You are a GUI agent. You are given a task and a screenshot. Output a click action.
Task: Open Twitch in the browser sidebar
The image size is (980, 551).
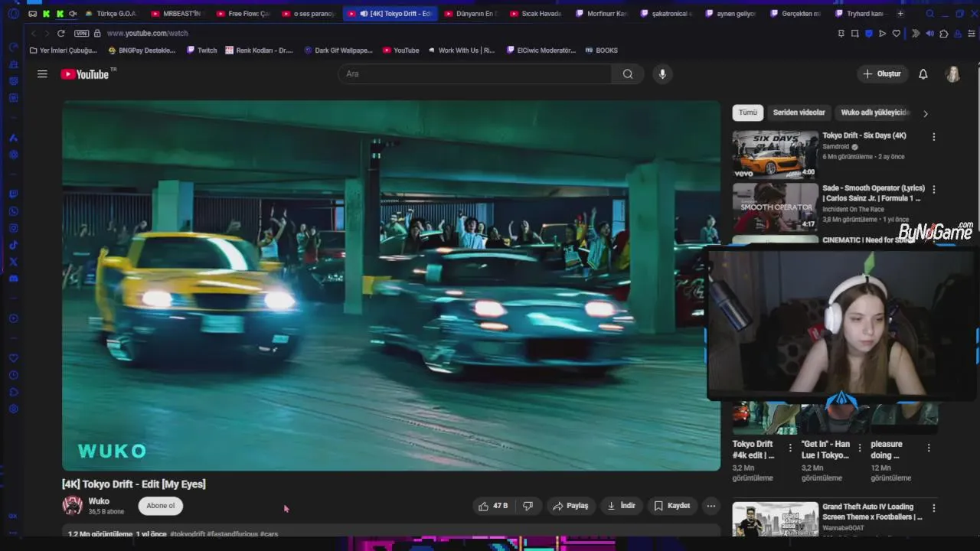point(13,194)
